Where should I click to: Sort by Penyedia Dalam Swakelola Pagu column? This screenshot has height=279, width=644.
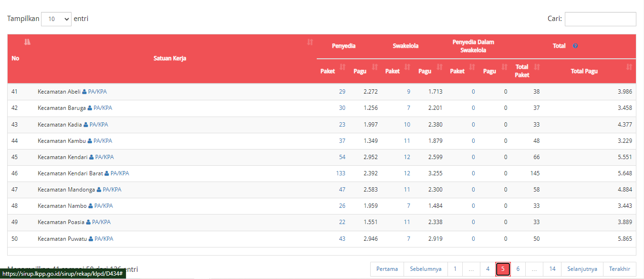(x=505, y=67)
